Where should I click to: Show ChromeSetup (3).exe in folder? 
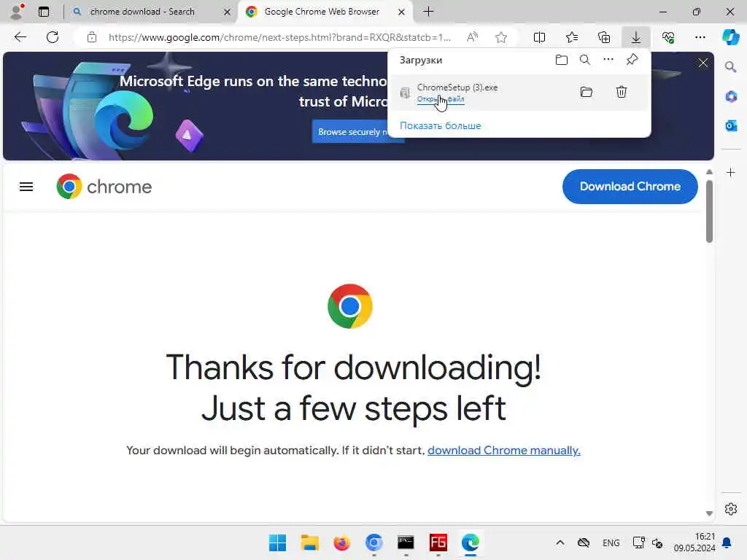pos(587,92)
